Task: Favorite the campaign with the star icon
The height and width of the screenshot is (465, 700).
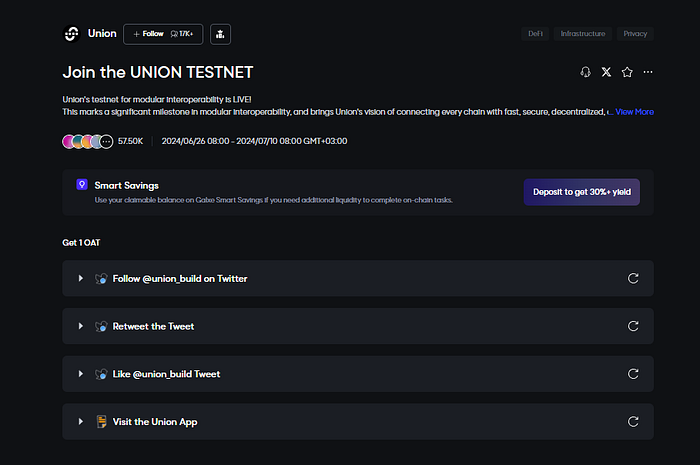Action: point(627,72)
